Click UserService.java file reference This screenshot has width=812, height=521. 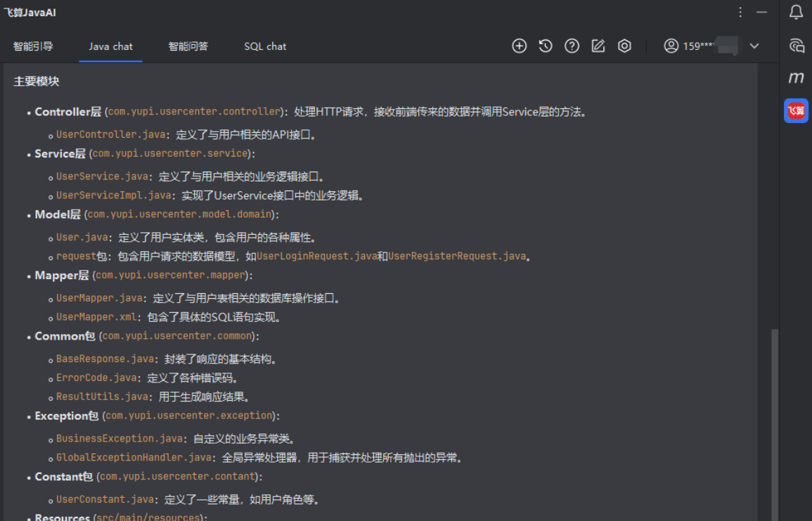(x=102, y=176)
